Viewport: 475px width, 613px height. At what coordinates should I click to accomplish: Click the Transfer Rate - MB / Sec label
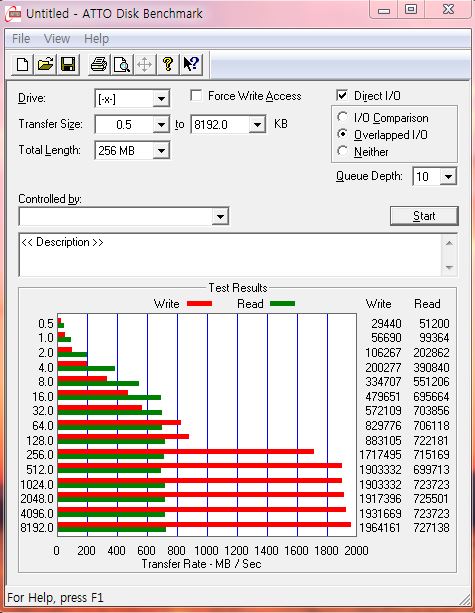click(201, 564)
